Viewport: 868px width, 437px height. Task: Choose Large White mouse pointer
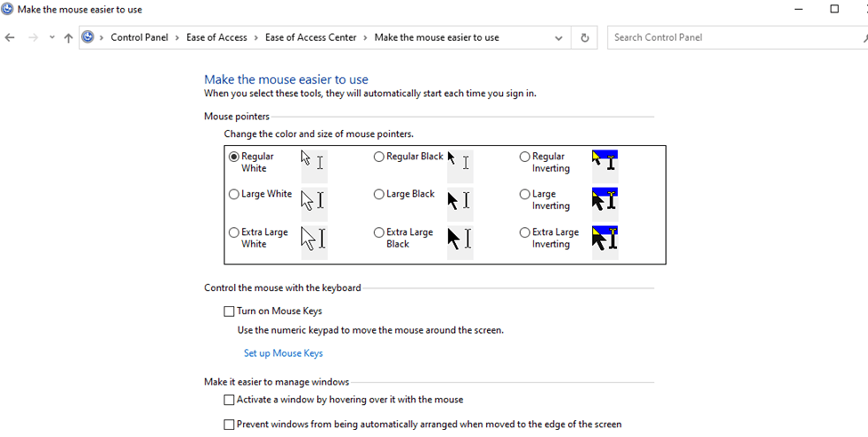(234, 194)
